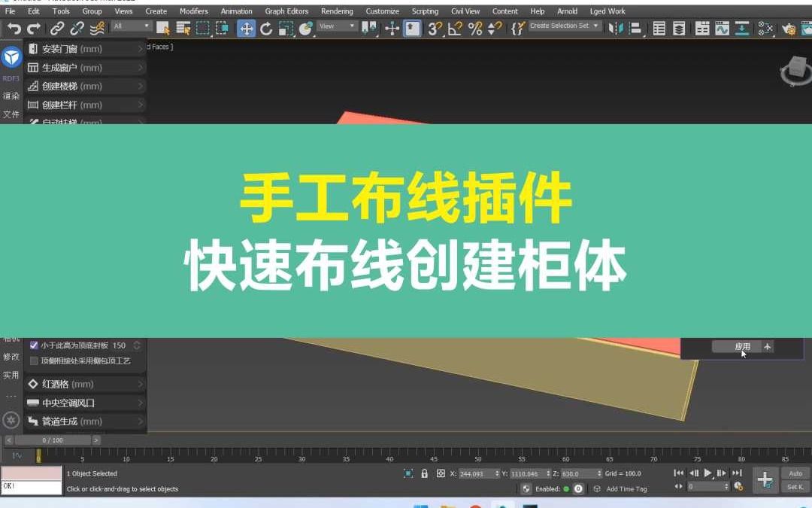Click the Mirror tool icon
This screenshot has width=812, height=508.
615,29
